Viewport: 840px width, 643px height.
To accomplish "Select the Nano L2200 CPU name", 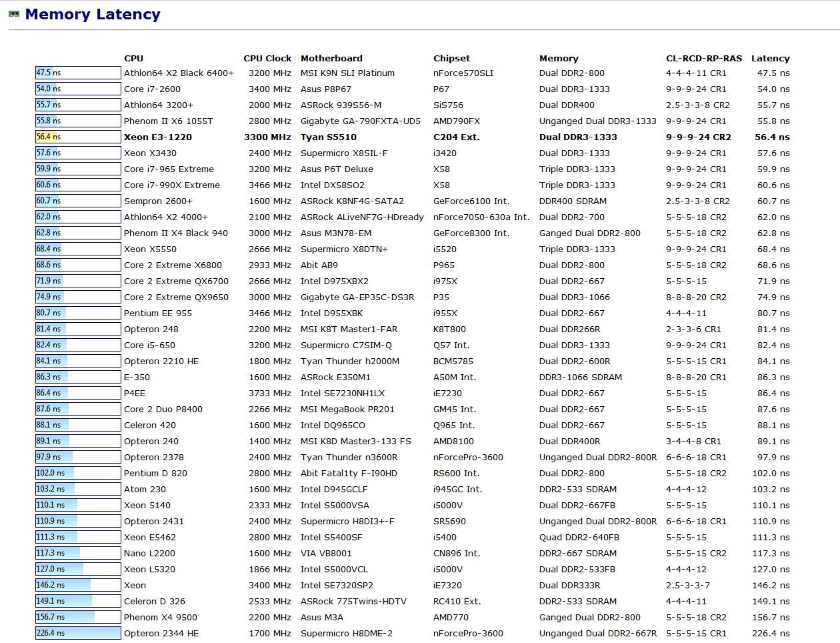I will point(149,553).
